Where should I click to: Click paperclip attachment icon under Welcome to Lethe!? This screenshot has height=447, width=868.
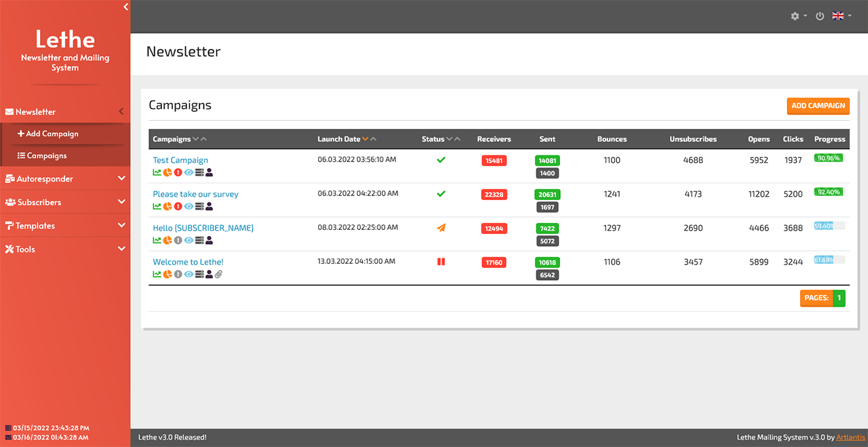point(218,274)
